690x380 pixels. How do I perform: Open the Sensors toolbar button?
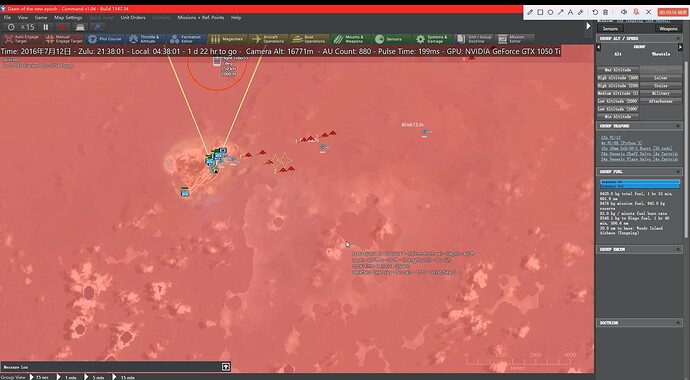pyautogui.click(x=393, y=39)
